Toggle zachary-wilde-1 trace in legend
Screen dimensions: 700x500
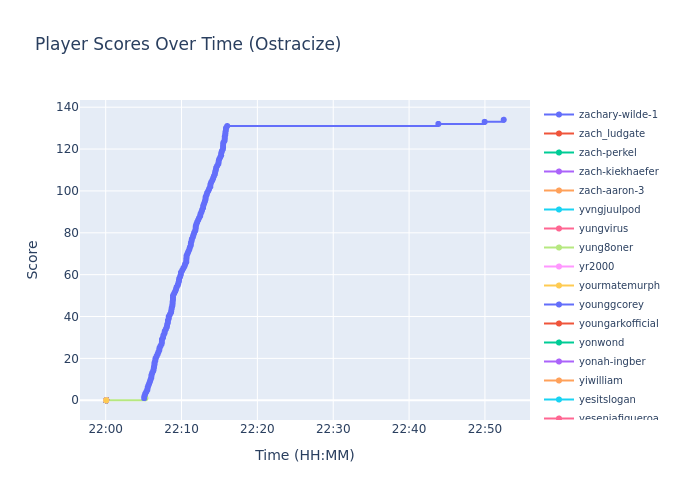[618, 115]
